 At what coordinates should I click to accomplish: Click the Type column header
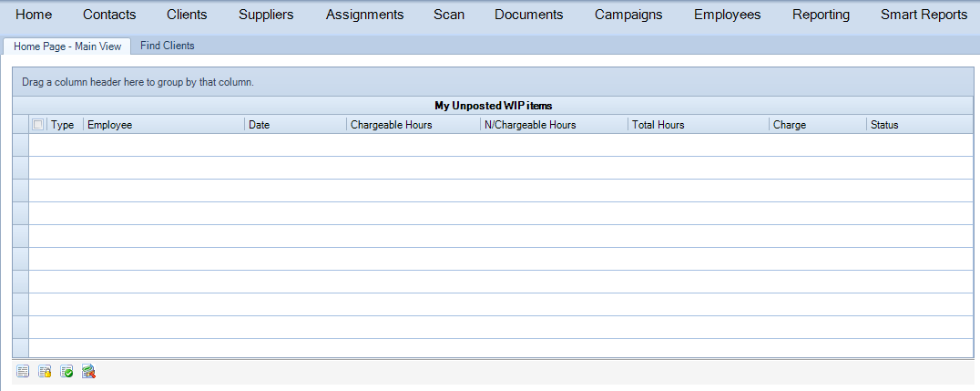65,125
